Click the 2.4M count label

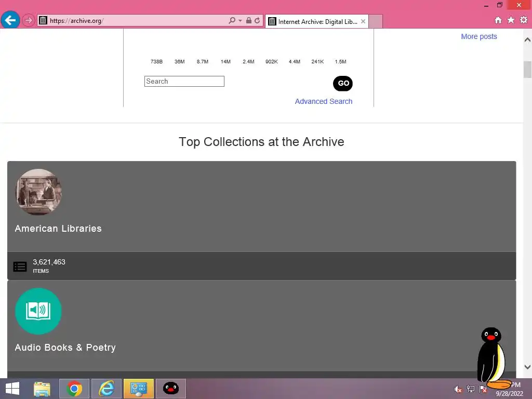click(x=248, y=62)
